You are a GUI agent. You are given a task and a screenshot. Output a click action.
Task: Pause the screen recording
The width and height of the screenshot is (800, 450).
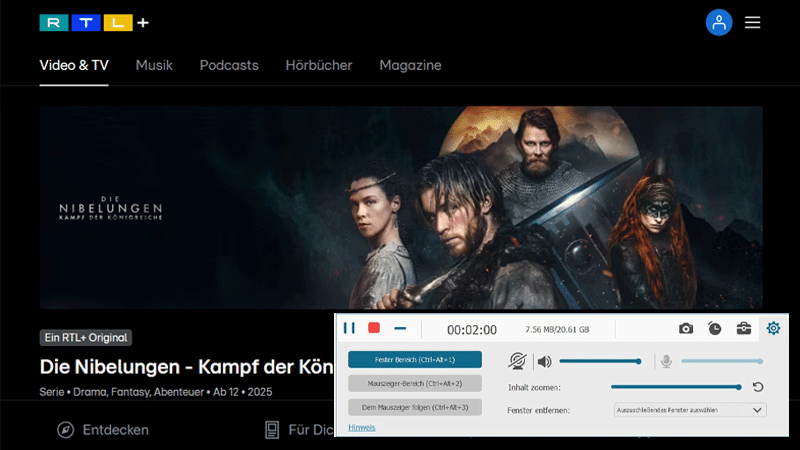click(349, 328)
